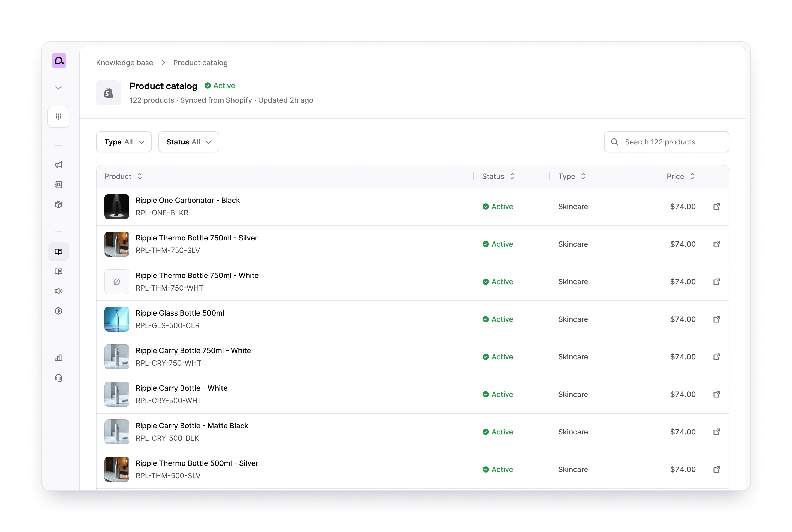Viewport: 792px width, 532px height.
Task: Click the speaker volume sidebar icon
Action: point(58,291)
